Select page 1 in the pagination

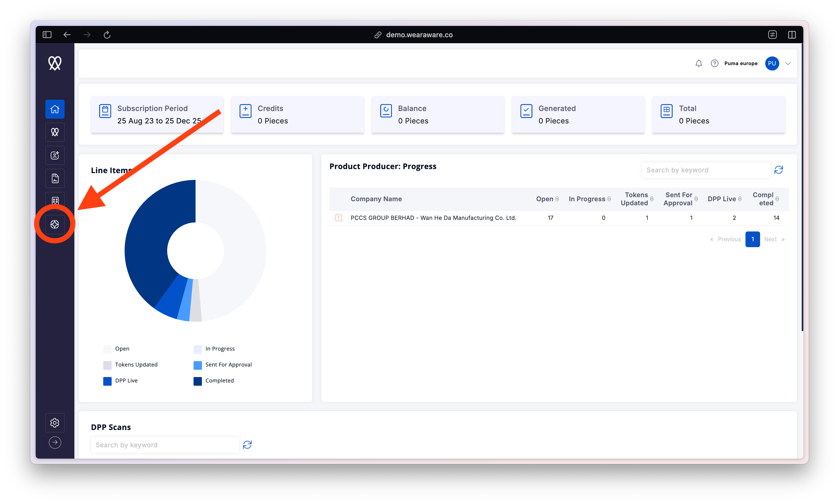[752, 239]
